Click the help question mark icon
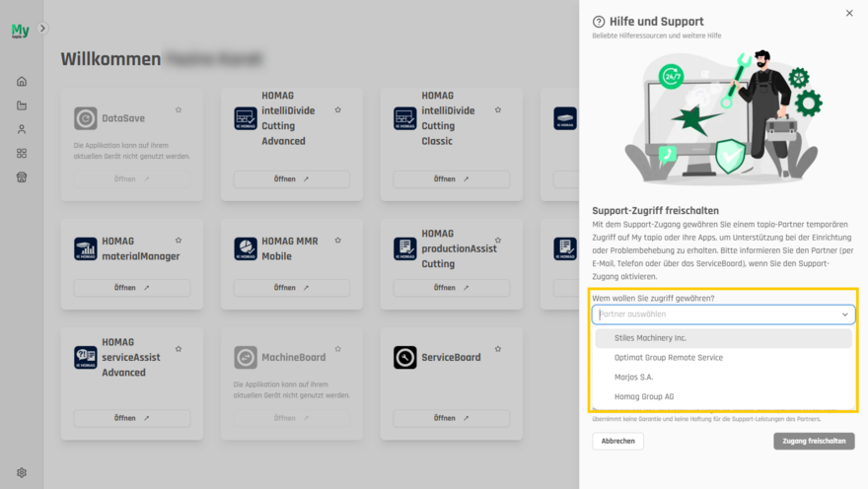 (x=599, y=22)
